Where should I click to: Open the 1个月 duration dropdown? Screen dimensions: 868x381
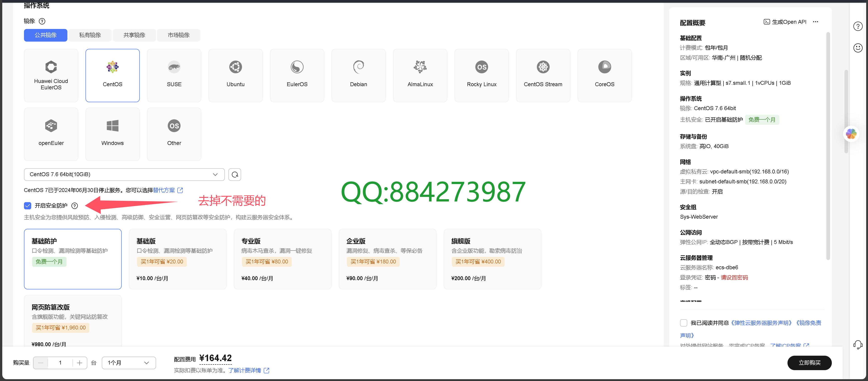coord(129,363)
